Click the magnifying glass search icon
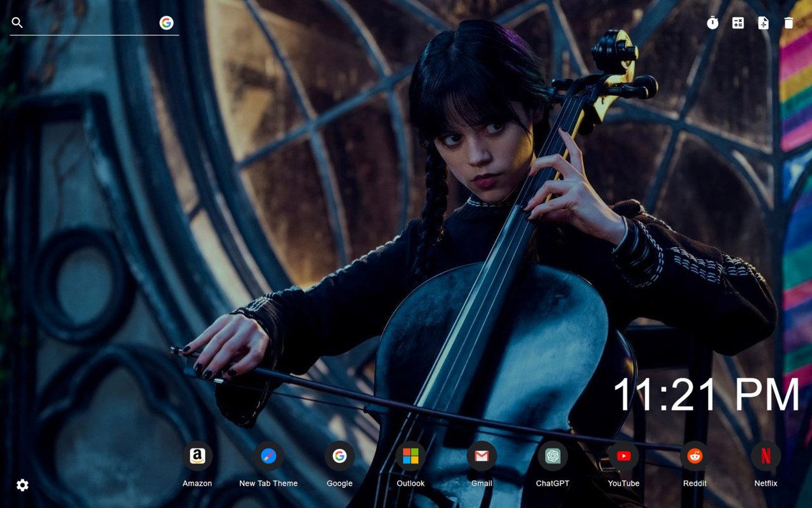The width and height of the screenshot is (812, 508). coord(17,23)
